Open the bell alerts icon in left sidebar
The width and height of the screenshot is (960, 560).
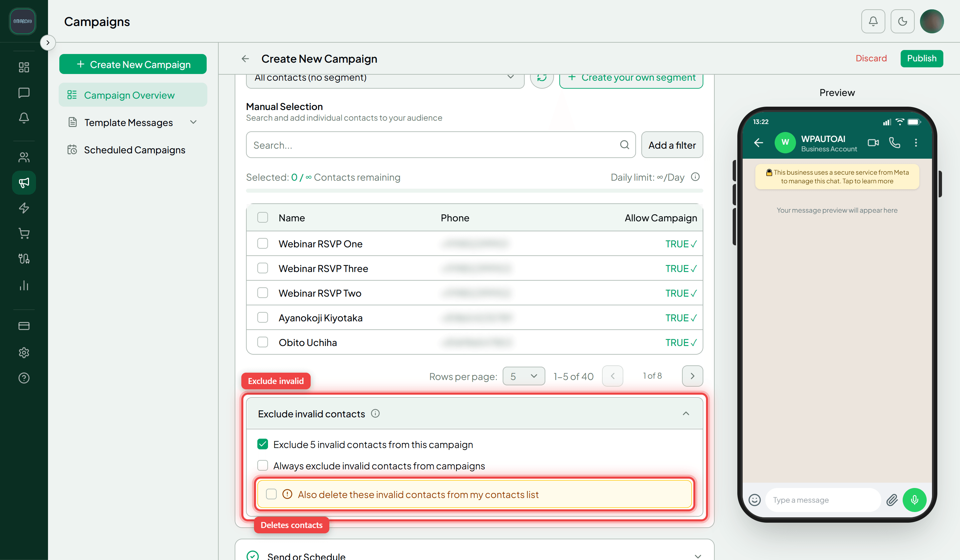(x=24, y=118)
